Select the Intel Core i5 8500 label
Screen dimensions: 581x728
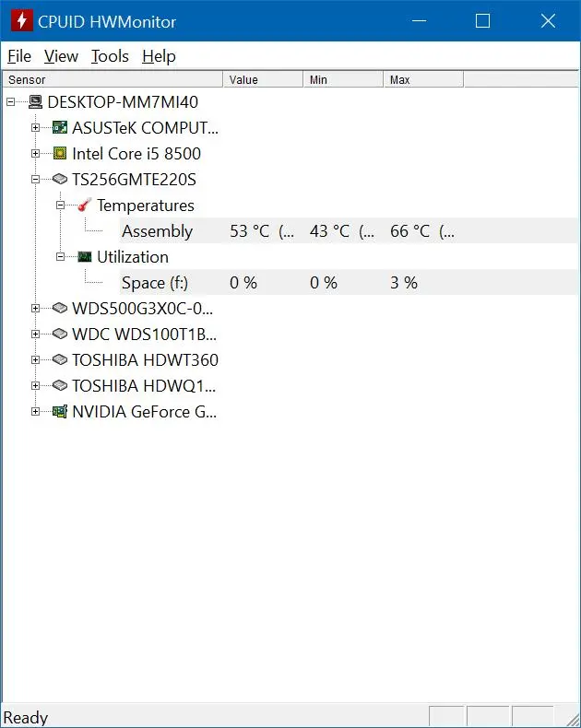click(x=136, y=153)
